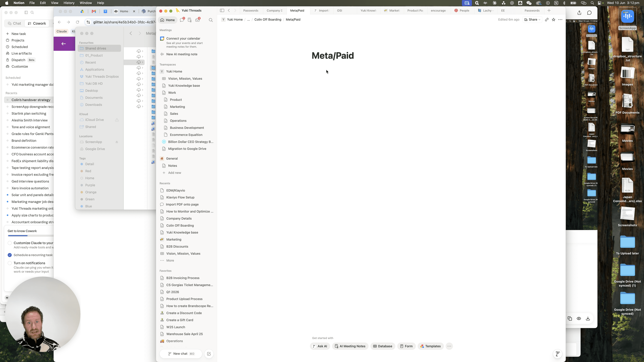Switch to the Chat mode toggle
The image size is (644, 362).
(14, 23)
